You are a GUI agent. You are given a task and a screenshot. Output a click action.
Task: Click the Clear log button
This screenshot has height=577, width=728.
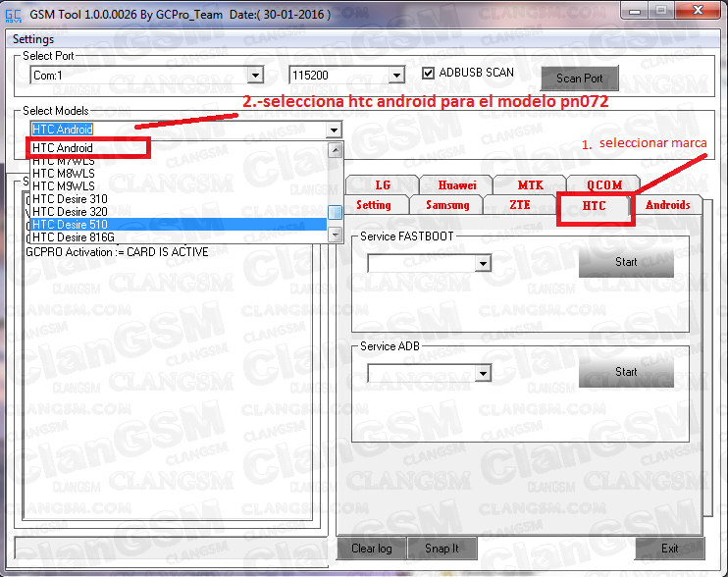coord(372,549)
